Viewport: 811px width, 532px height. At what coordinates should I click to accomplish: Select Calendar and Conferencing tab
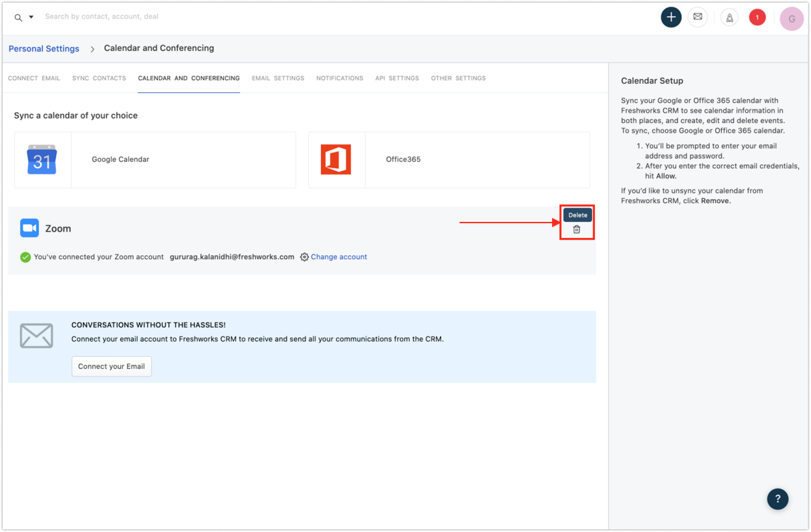(x=189, y=78)
